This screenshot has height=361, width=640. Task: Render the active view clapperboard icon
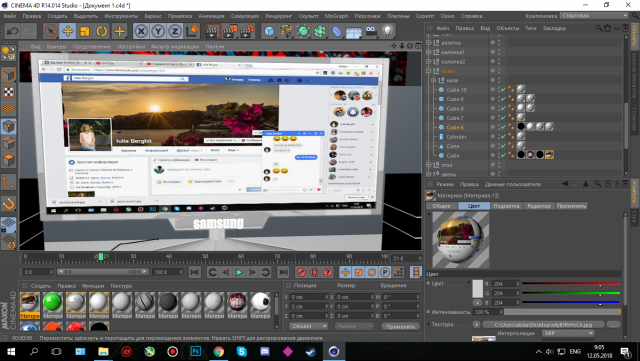coord(212,31)
